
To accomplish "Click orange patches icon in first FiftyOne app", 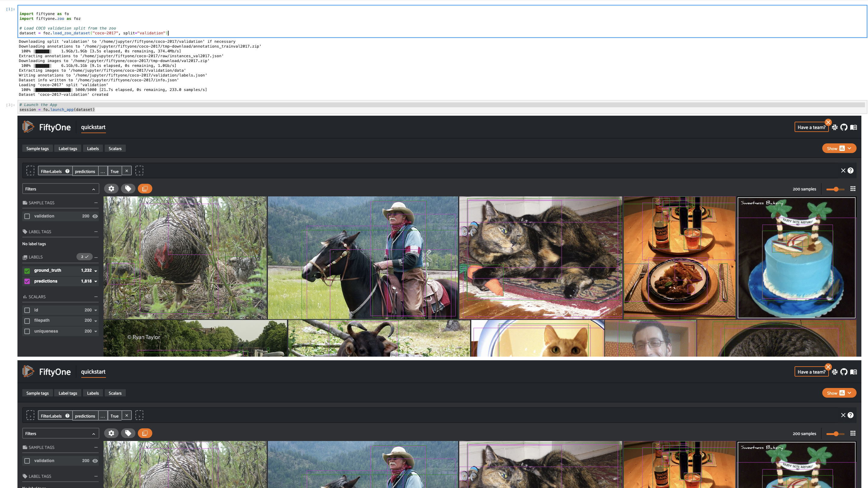I will 145,189.
